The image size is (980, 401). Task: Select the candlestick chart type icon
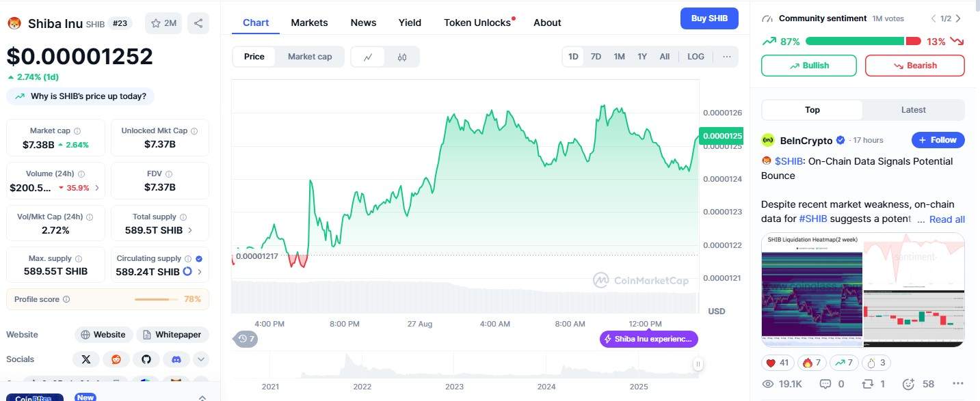[x=402, y=57]
